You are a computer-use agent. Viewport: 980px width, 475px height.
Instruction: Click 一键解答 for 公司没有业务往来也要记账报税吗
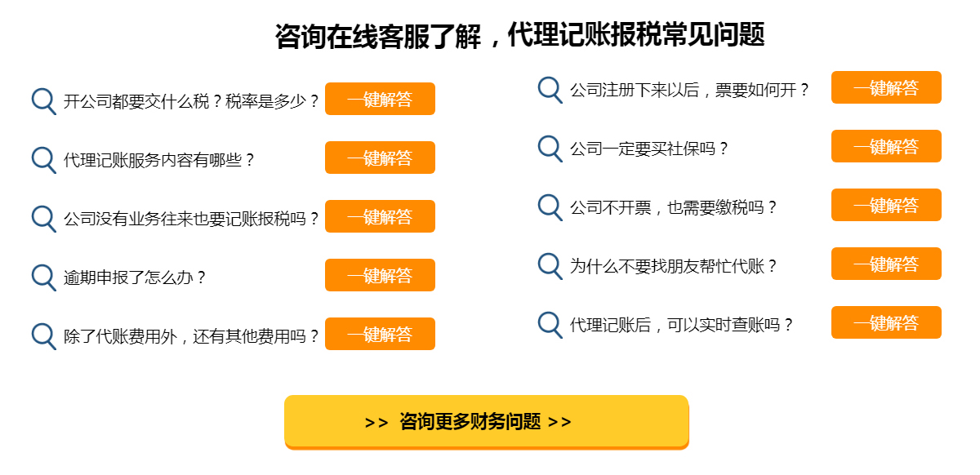[x=380, y=216]
